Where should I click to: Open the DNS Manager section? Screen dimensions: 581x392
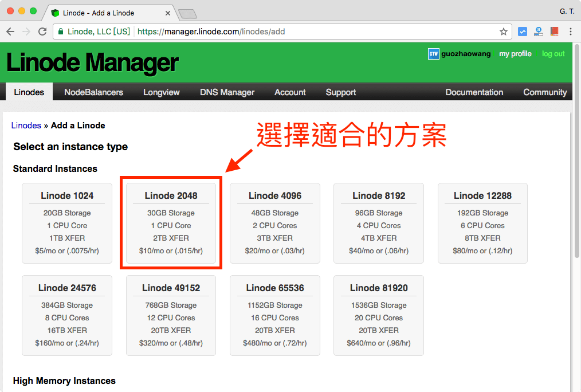click(x=227, y=92)
